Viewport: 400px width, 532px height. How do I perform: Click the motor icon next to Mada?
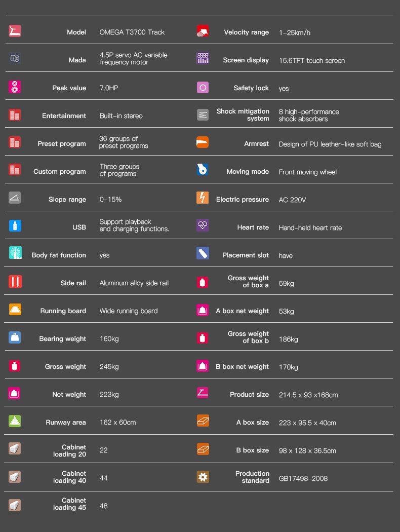pyautogui.click(x=15, y=59)
